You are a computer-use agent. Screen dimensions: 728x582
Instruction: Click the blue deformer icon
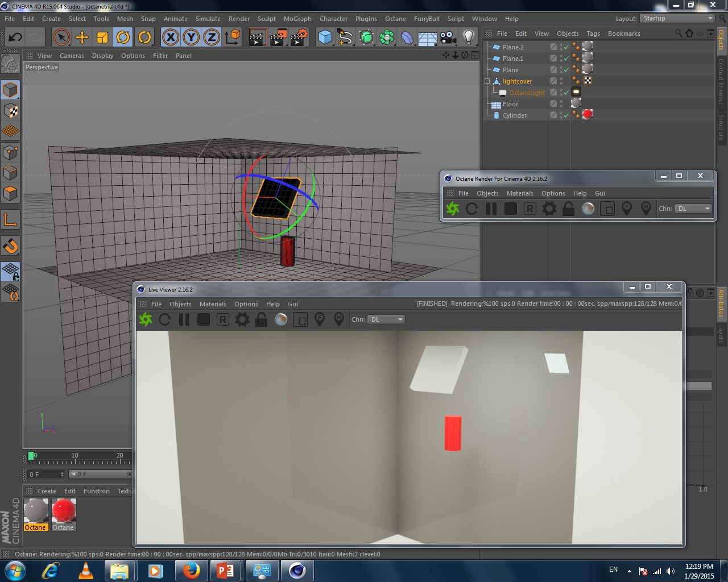coord(407,38)
